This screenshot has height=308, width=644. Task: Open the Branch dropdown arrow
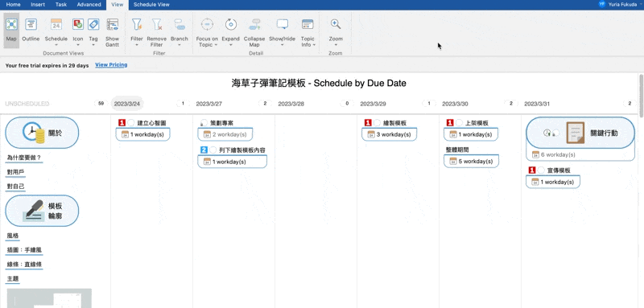tap(179, 45)
